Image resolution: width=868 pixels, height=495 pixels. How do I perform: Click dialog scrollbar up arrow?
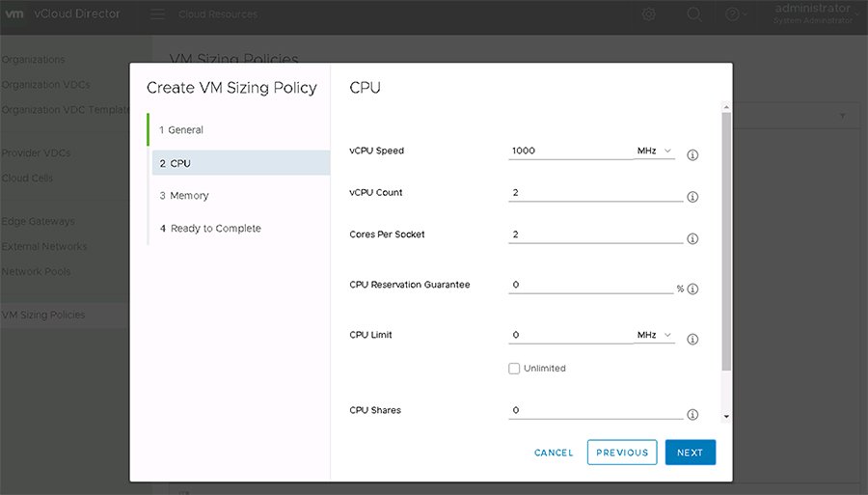click(x=726, y=107)
